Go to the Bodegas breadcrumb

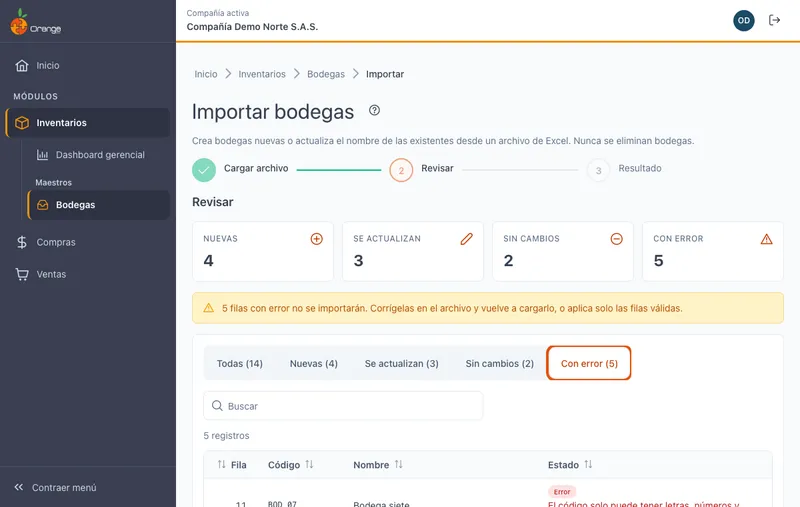point(326,74)
